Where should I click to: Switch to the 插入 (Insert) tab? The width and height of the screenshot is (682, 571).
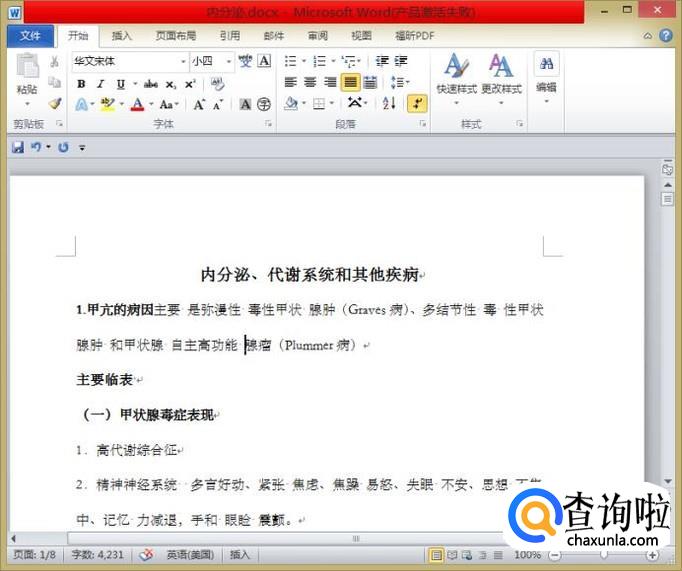point(122,35)
